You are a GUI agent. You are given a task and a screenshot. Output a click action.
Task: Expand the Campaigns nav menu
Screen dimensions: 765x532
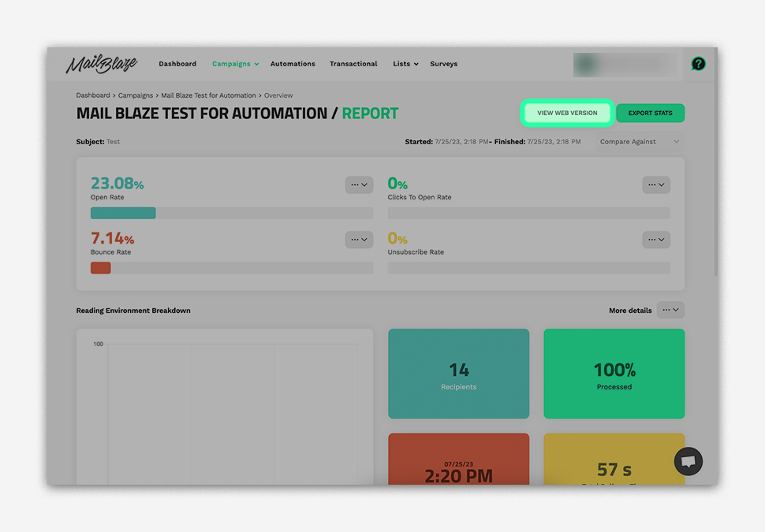(x=235, y=64)
